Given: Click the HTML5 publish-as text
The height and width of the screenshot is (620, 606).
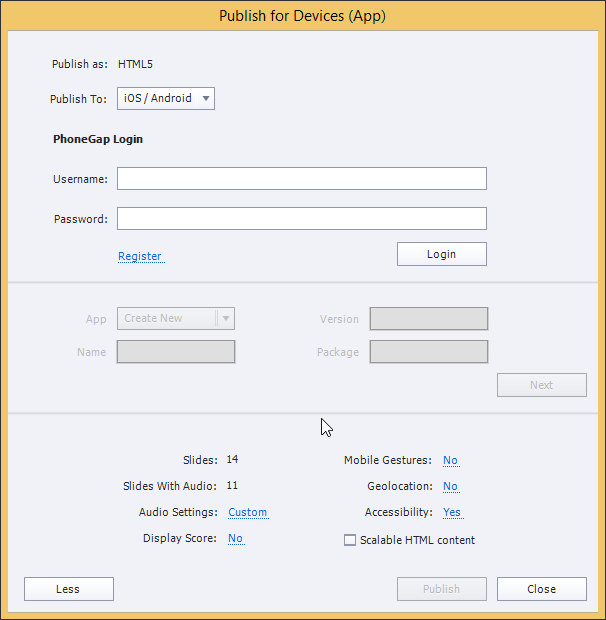Looking at the screenshot, I should 135,64.
